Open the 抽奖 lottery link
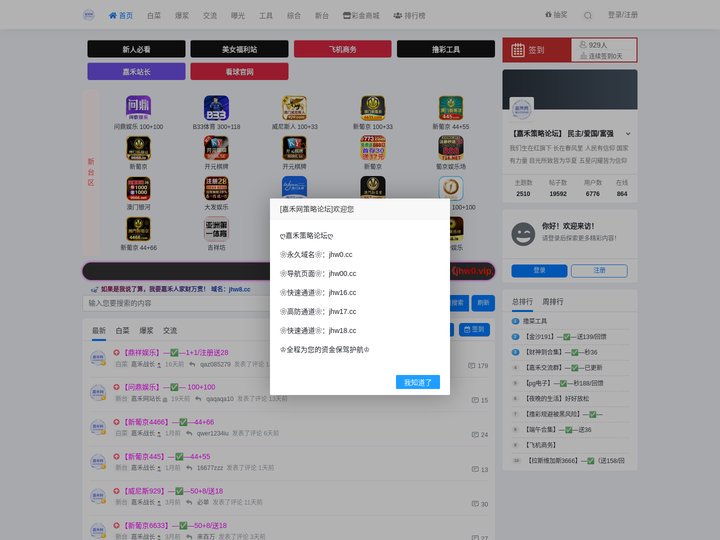This screenshot has height=540, width=720. (556, 15)
